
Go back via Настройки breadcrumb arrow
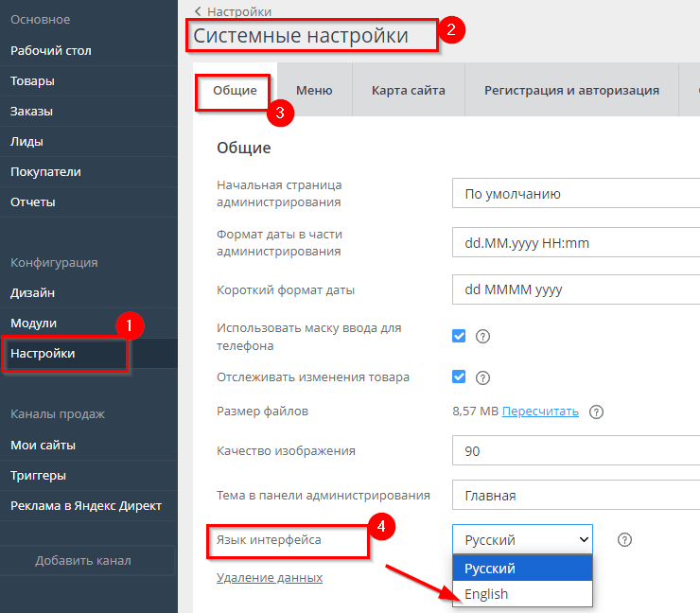[x=198, y=11]
